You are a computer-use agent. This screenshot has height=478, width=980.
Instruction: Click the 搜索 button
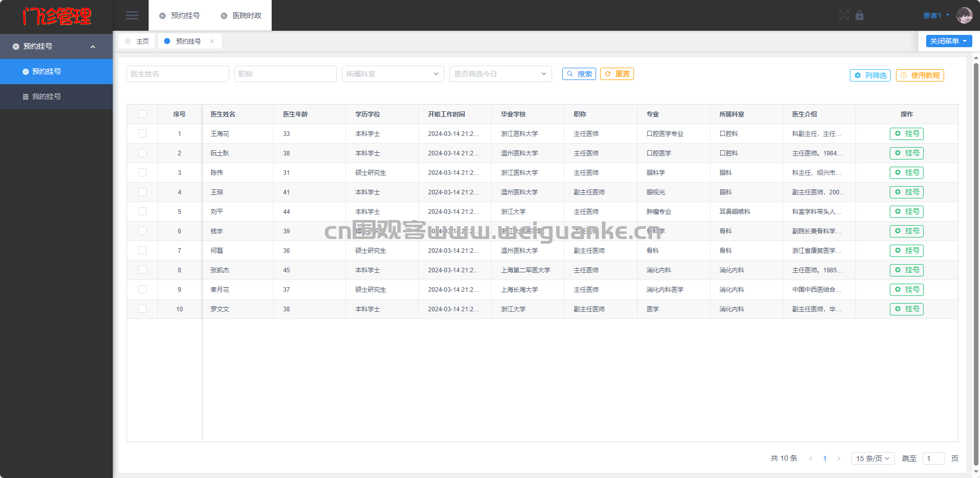tap(579, 74)
